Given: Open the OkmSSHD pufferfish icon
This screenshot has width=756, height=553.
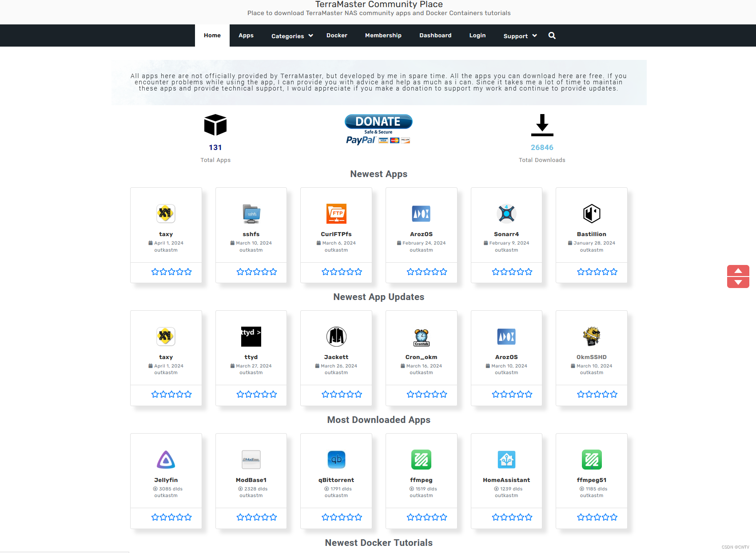Looking at the screenshot, I should 592,336.
